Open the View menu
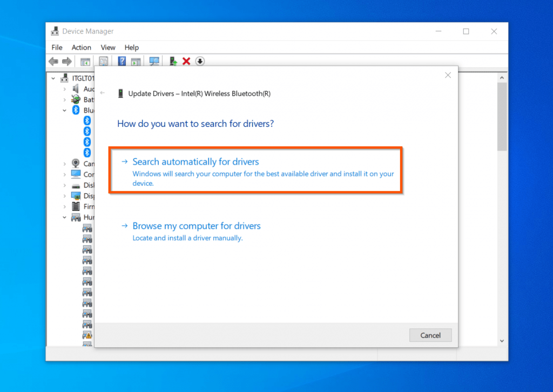Image resolution: width=553 pixels, height=392 pixels. tap(107, 48)
